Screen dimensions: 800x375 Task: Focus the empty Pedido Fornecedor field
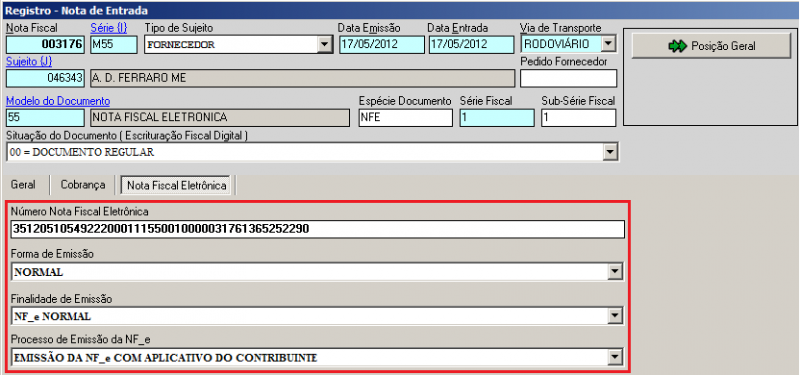pos(568,78)
